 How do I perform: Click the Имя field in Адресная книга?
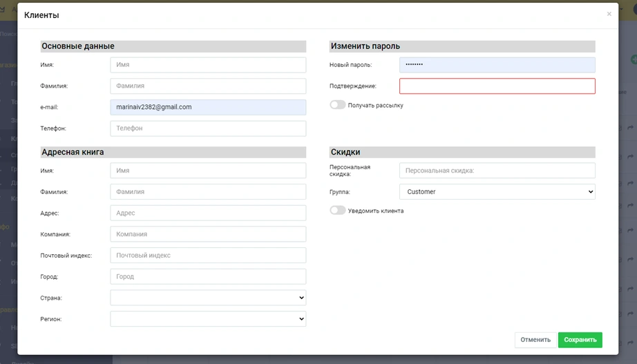pyautogui.click(x=207, y=171)
